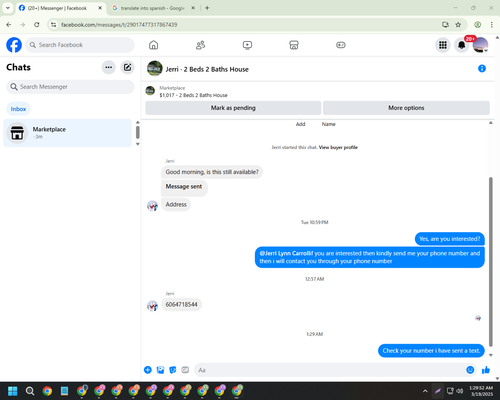Open the $1,017 listing thumbnail
Screen dimensions: 500x400
tap(150, 91)
